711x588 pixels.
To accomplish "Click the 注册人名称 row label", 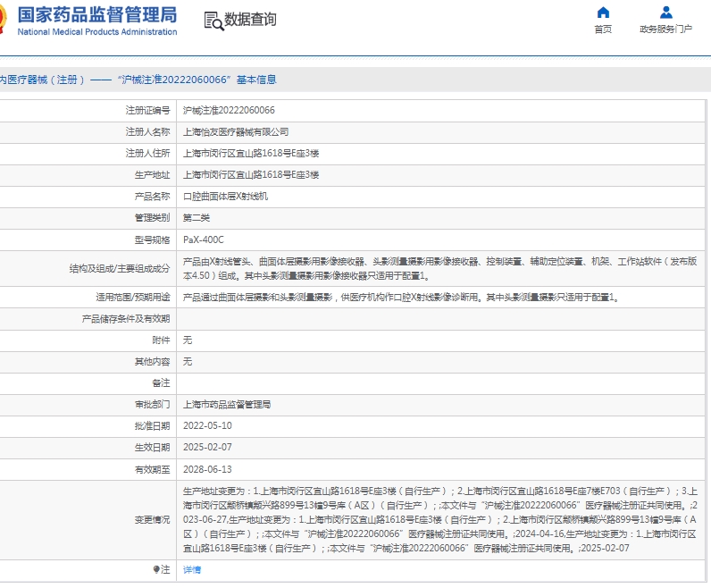I will click(147, 132).
